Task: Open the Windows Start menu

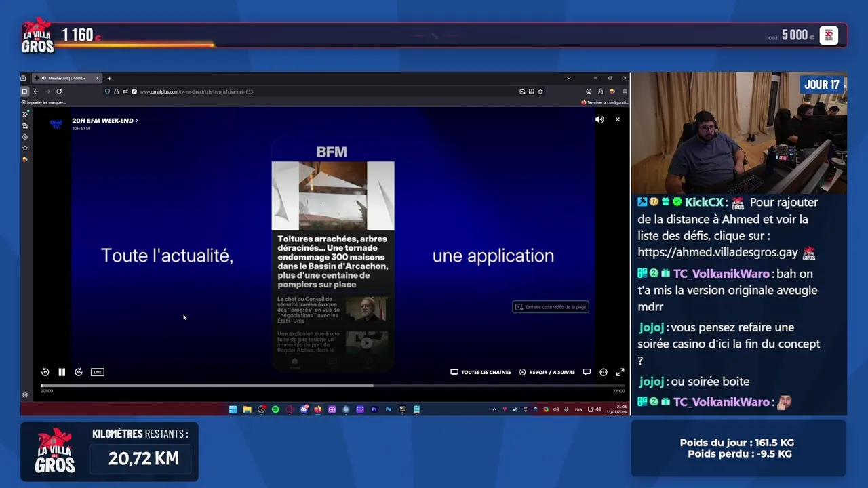Action: pyautogui.click(x=233, y=409)
